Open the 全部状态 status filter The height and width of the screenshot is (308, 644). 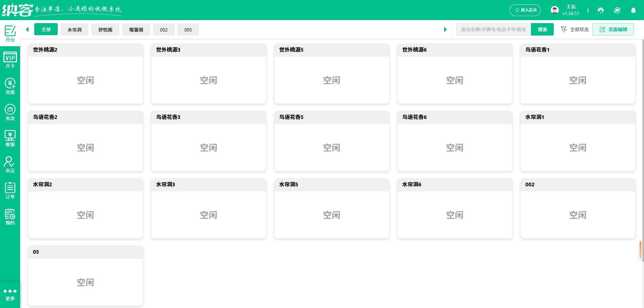[x=575, y=29]
